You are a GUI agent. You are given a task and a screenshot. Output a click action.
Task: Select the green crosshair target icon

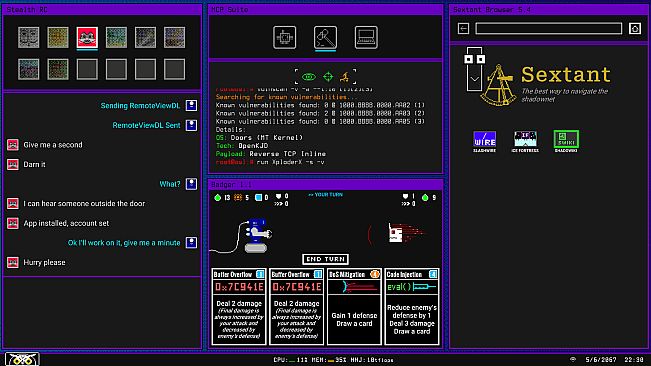coord(328,77)
